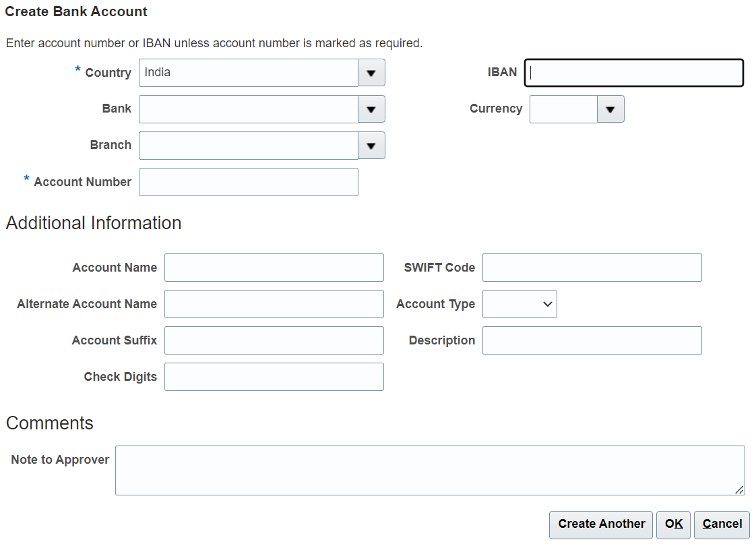Click the SWIFT Code field
Screen dimensions: 756x548
(592, 267)
